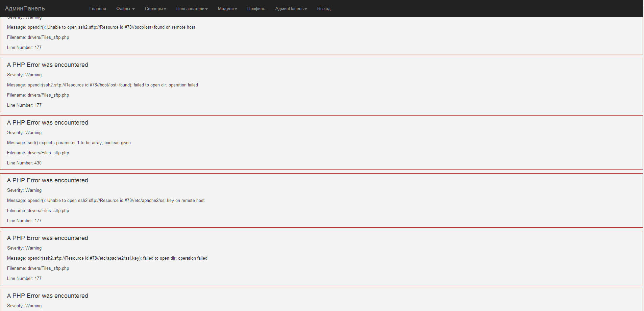Open the Главная page from navbar

[98, 9]
